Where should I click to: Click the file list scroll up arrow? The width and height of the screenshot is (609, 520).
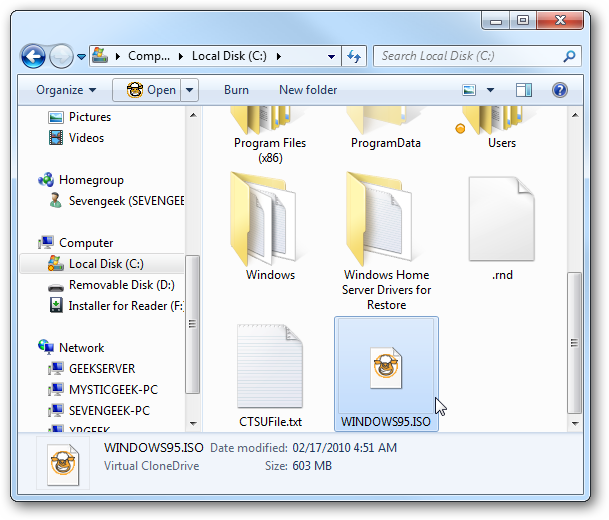tap(575, 115)
